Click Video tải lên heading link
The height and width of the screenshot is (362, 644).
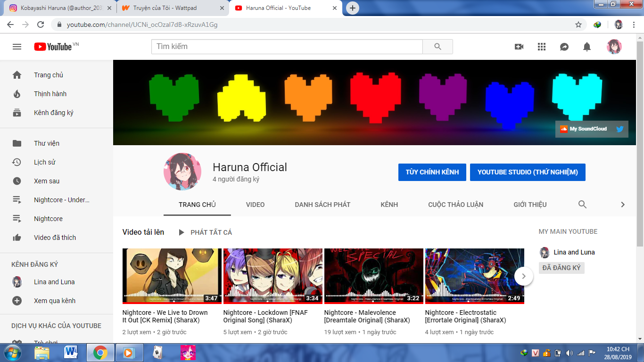(x=143, y=232)
